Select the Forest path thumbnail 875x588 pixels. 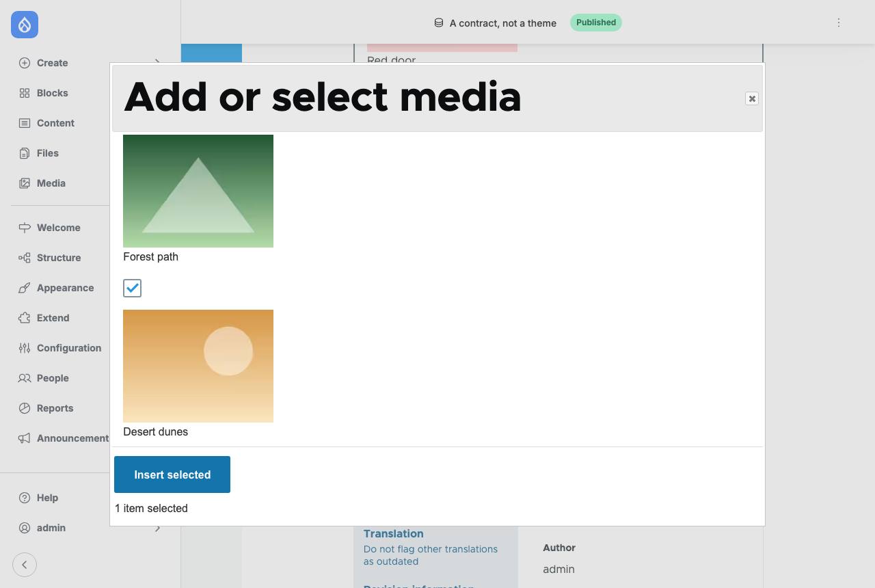[198, 191]
